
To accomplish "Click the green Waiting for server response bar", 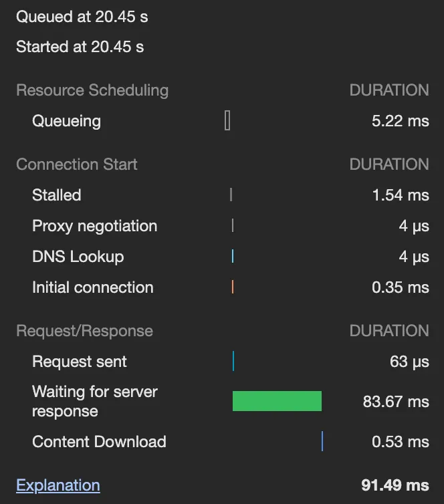I will click(277, 401).
